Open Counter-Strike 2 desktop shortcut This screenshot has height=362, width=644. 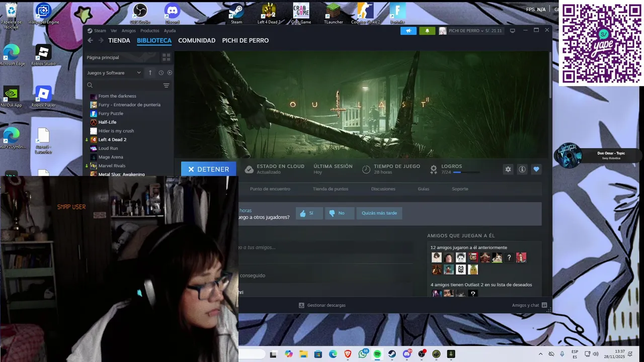click(366, 14)
